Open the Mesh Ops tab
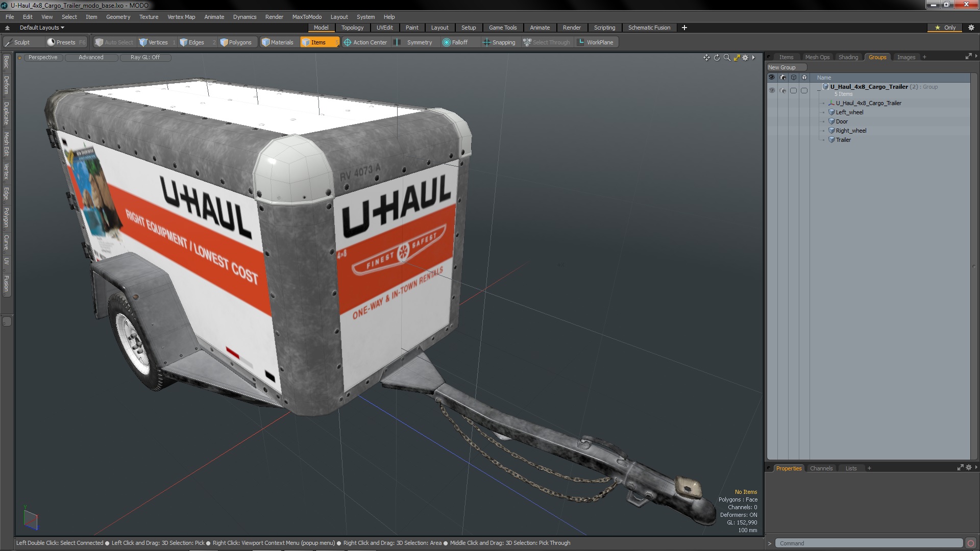Screen dimensions: 980x551 tap(817, 57)
